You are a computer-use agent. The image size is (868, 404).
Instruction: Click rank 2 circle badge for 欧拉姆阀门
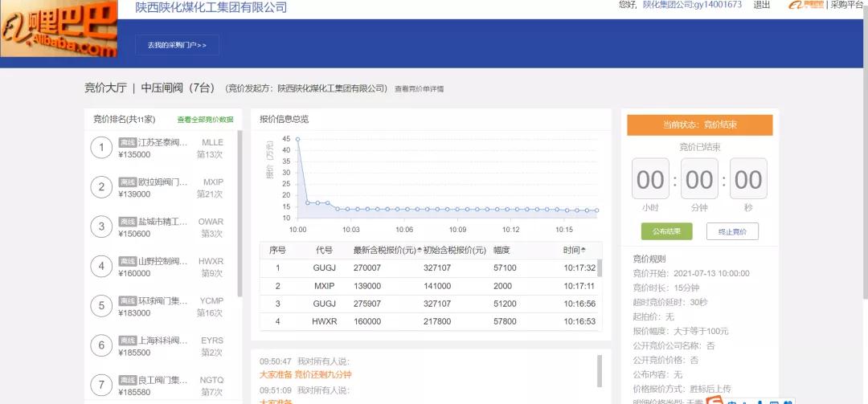tap(101, 188)
